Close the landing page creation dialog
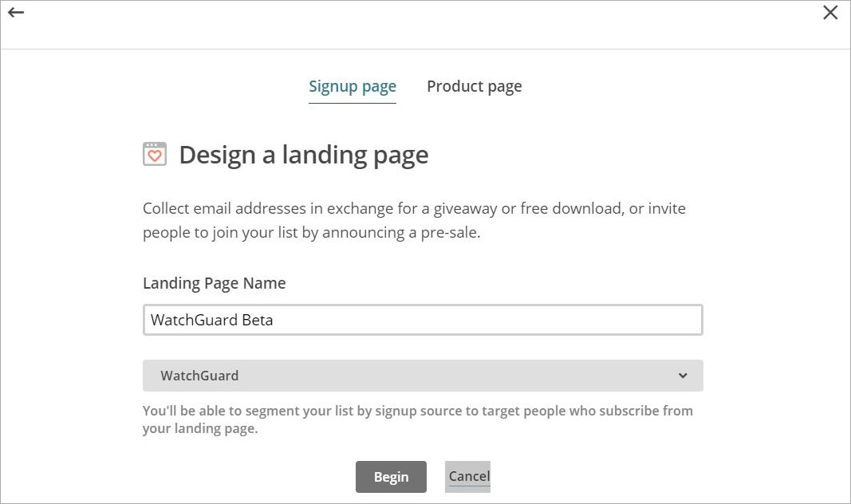 830,12
